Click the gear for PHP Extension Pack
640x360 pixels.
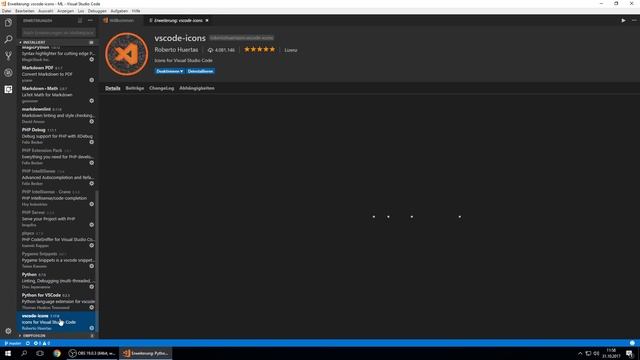[x=92, y=163]
